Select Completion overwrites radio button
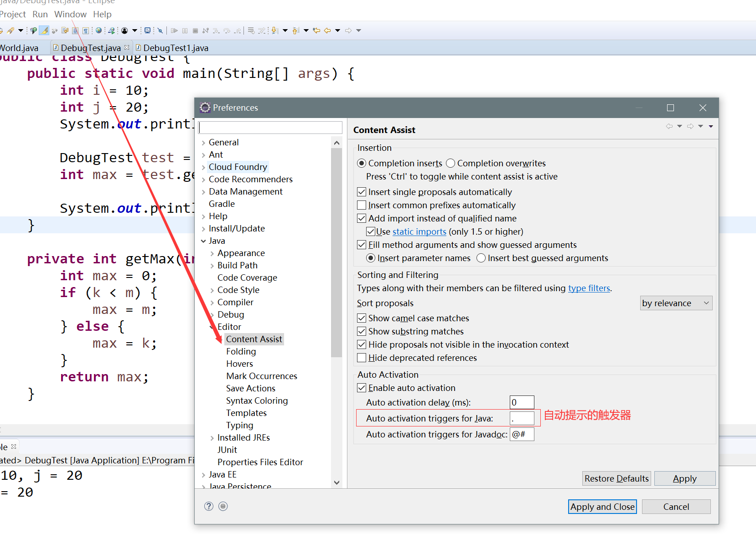This screenshot has width=756, height=539. click(450, 163)
